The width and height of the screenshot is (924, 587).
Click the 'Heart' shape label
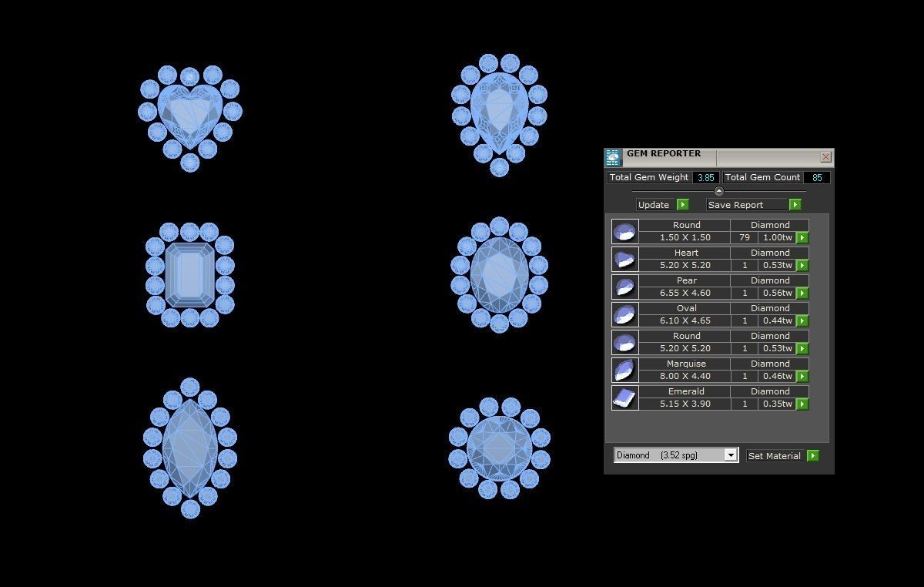pyautogui.click(x=686, y=253)
